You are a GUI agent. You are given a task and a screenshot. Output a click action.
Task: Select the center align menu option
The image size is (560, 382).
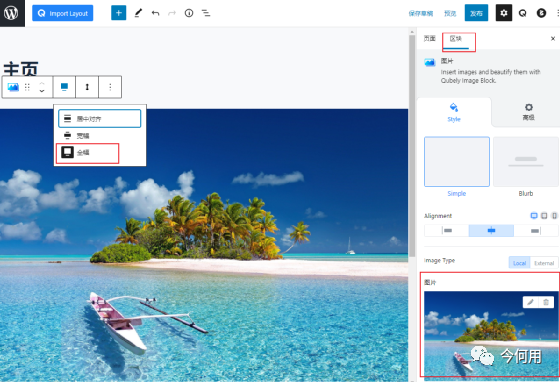pyautogui.click(x=100, y=119)
